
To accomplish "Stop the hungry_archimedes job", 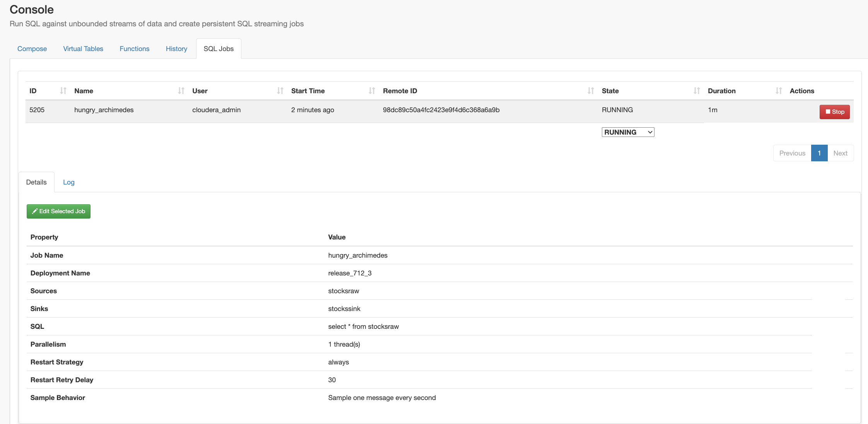I will (x=834, y=112).
